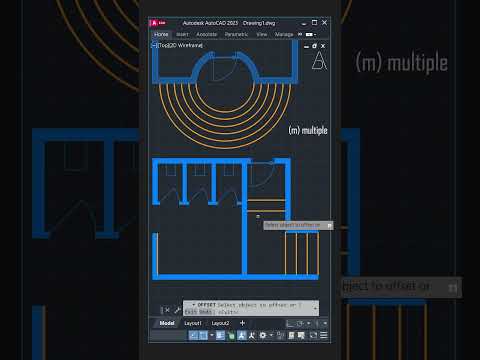Click the isolate objects status icon
Viewport: 480px width, 360px height.
[x=291, y=335]
